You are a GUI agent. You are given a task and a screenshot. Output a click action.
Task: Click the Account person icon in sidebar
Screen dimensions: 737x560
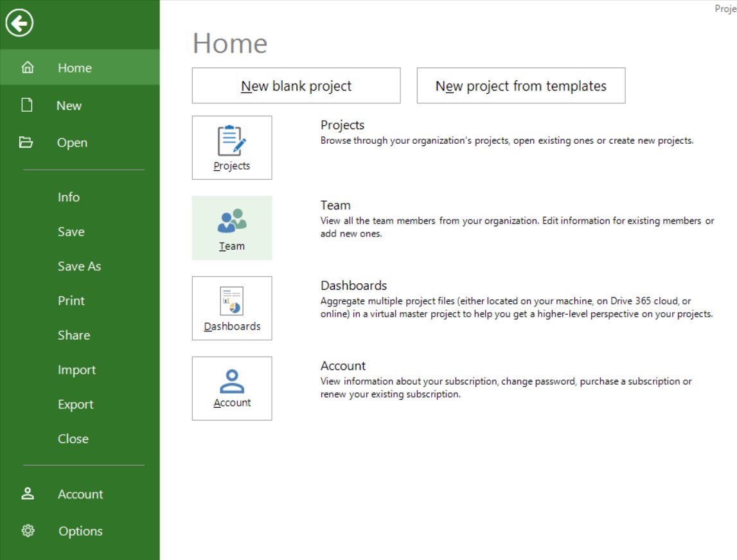pos(27,494)
